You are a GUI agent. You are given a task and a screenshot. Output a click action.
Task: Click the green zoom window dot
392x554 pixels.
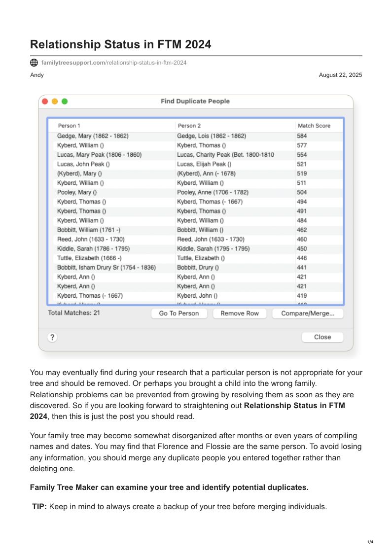pos(65,101)
